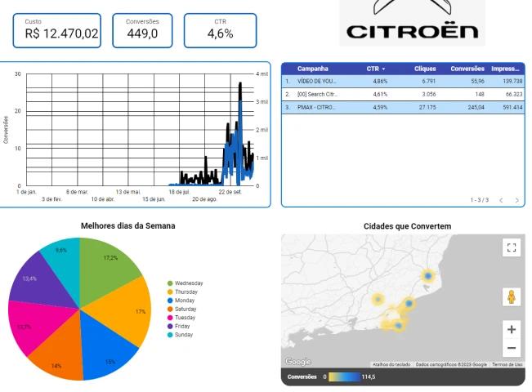This screenshot has height=392, width=532.
Task: Select the 14% orange pie slice
Action: pyautogui.click(x=61, y=350)
